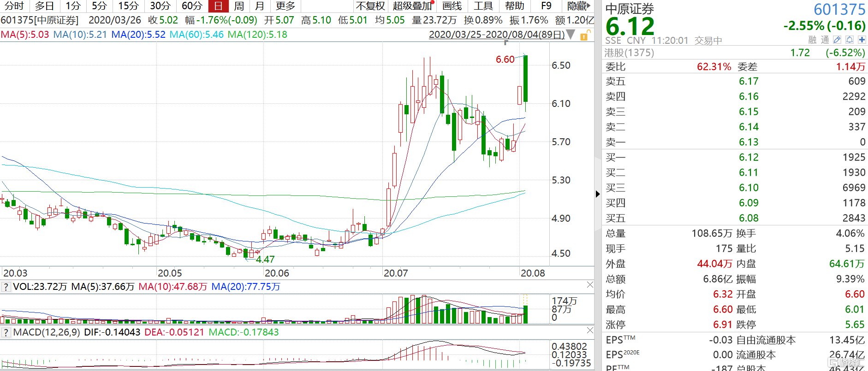Open VOL indicator help question mark
The height and width of the screenshot is (371, 868).
point(6,287)
